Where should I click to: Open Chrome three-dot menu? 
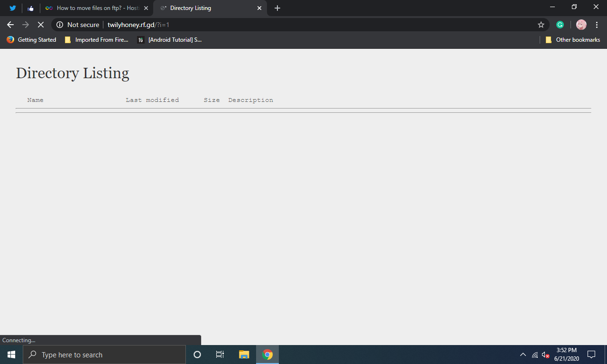click(597, 25)
